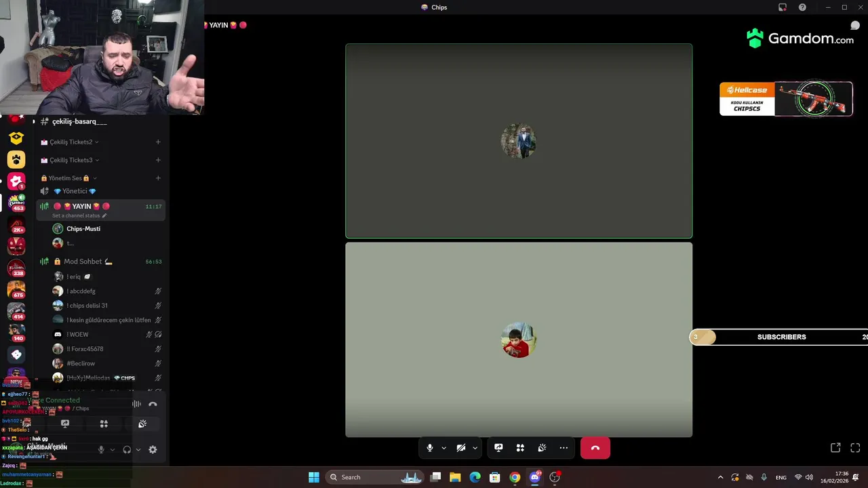Open inbox icon in title bar
The height and width of the screenshot is (488, 868).
pos(783,7)
